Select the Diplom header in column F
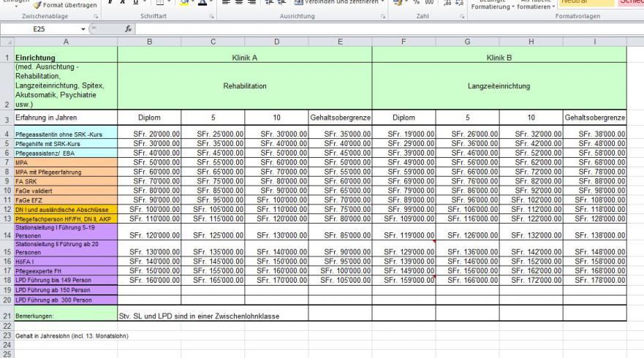The width and height of the screenshot is (644, 358). [x=404, y=118]
